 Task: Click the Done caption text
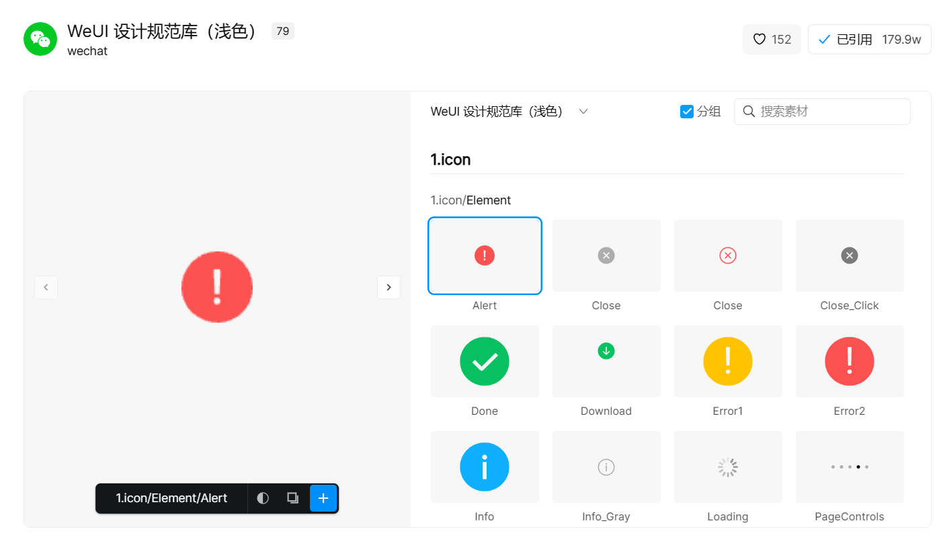pos(485,411)
